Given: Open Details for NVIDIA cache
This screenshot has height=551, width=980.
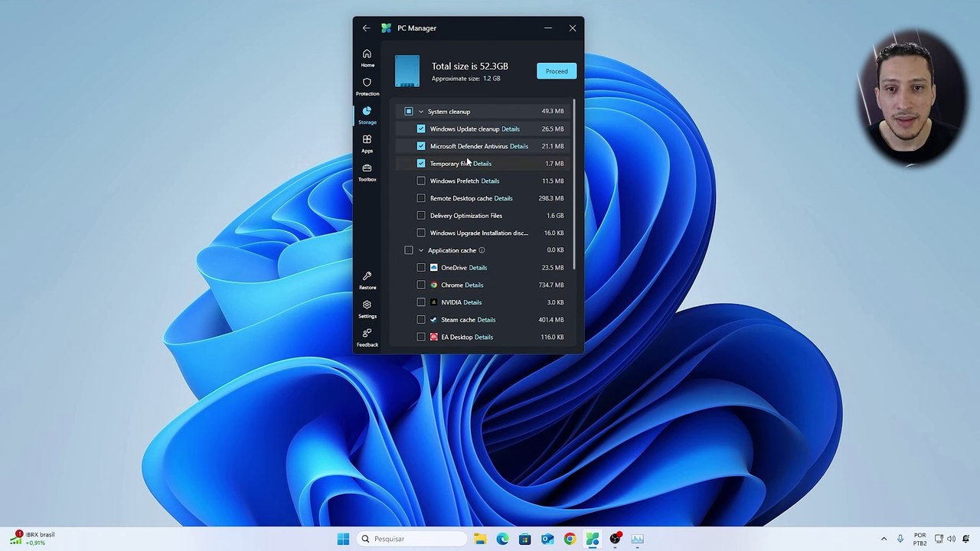Looking at the screenshot, I should pyautogui.click(x=472, y=302).
